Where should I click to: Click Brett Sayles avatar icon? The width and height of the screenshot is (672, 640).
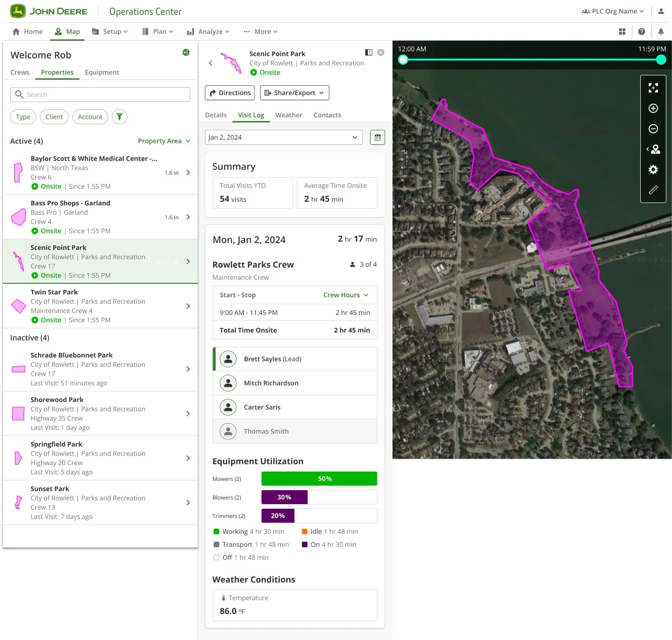tap(228, 359)
